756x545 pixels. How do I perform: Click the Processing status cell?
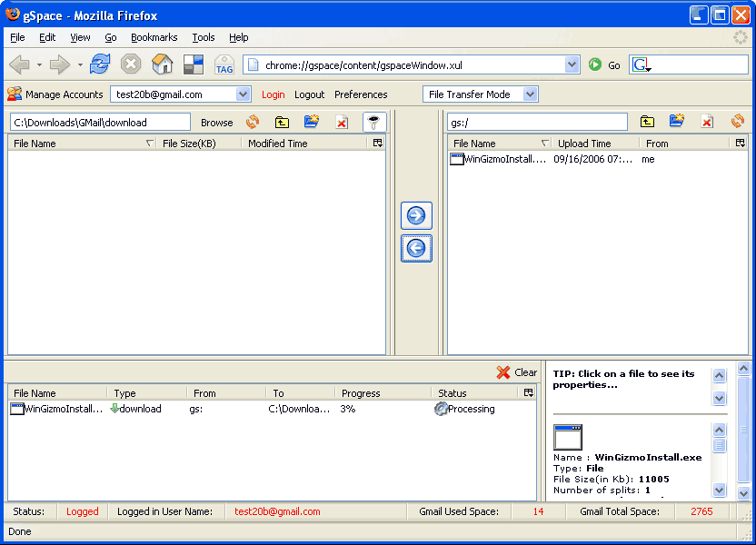tap(465, 409)
